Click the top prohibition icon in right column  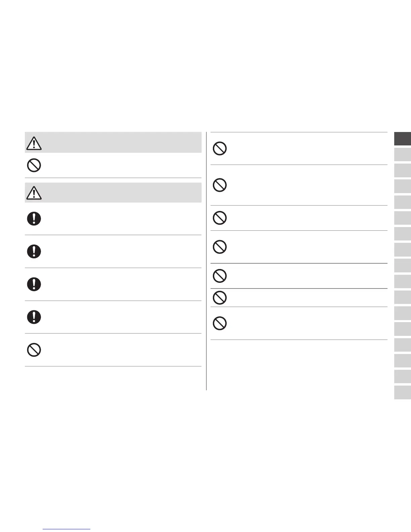[220, 149]
